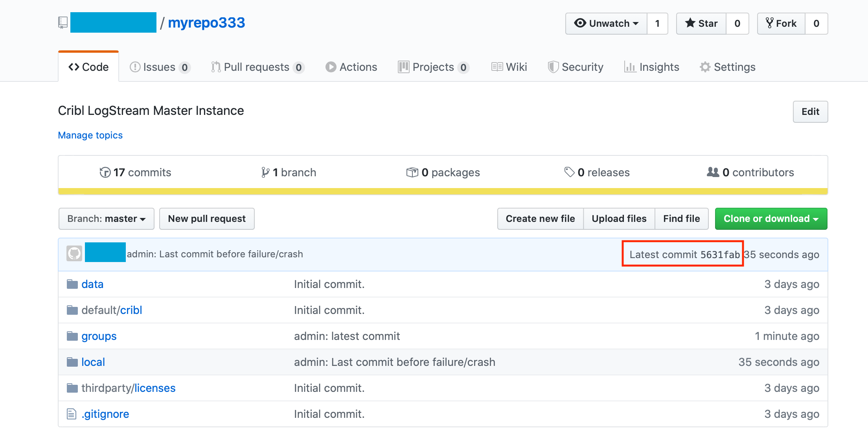
Task: Click the branch icon beside 1 branch
Action: [266, 172]
